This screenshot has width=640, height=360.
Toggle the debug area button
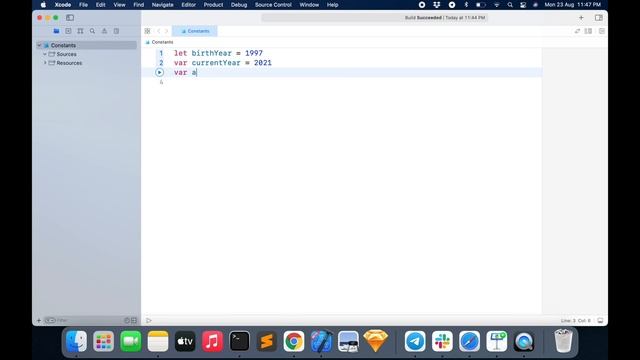click(600, 320)
